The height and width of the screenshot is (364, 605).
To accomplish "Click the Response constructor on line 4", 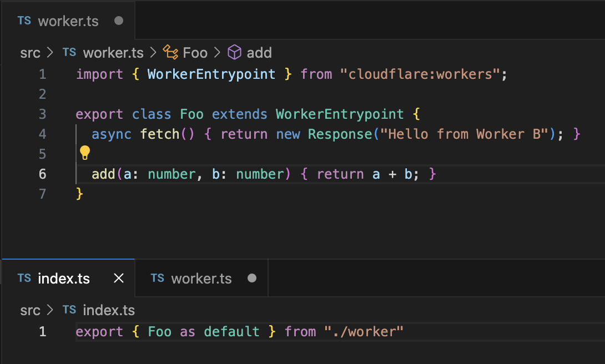I will click(x=340, y=134).
